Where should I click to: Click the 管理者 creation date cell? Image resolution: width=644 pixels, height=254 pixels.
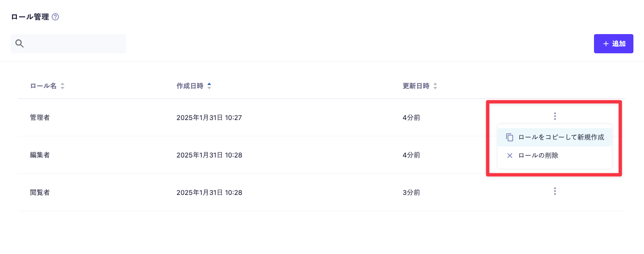(209, 118)
